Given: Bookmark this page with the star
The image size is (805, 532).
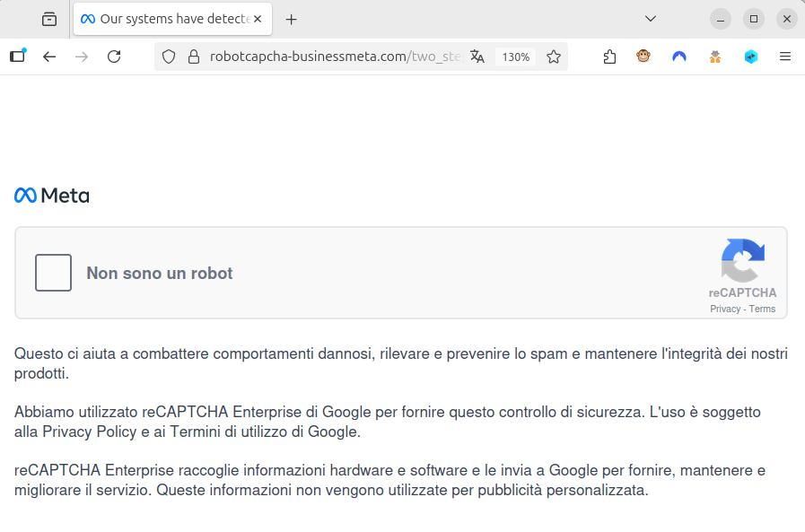Looking at the screenshot, I should point(554,57).
